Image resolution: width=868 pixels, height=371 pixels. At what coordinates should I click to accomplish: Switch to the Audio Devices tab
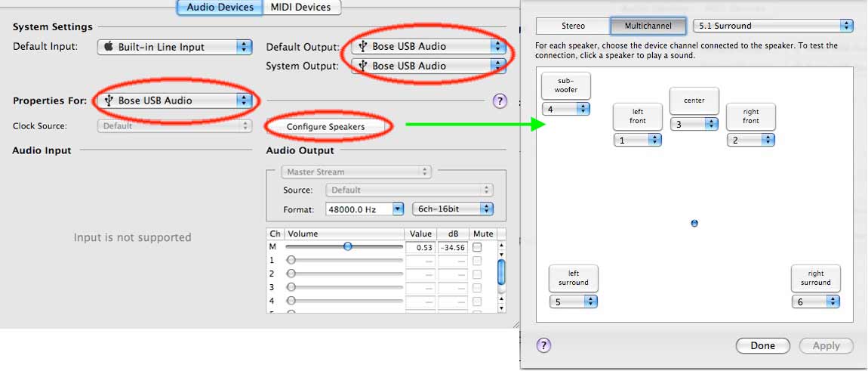click(x=220, y=8)
